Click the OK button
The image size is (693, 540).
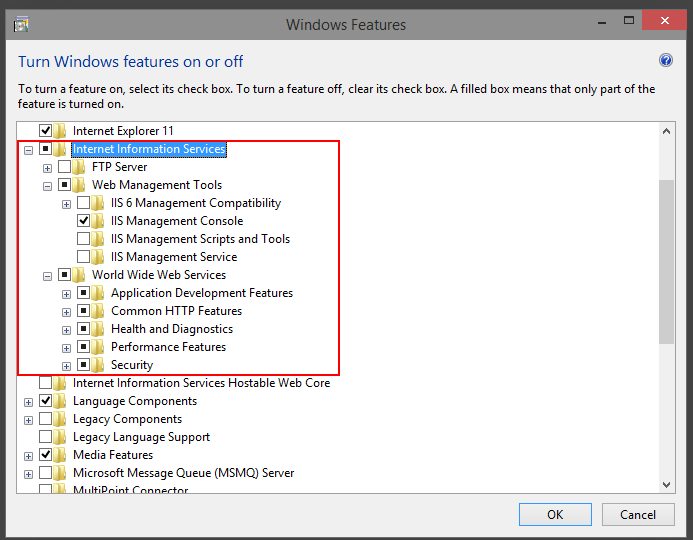(555, 514)
